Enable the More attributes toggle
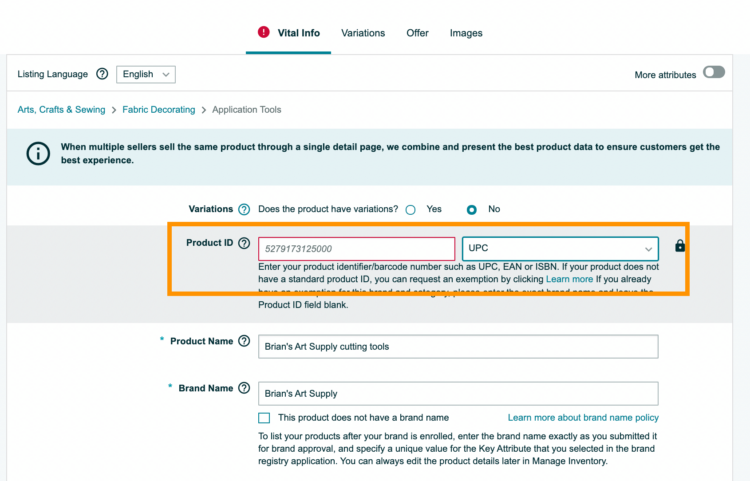Screen dimensions: 750x481 click(713, 73)
